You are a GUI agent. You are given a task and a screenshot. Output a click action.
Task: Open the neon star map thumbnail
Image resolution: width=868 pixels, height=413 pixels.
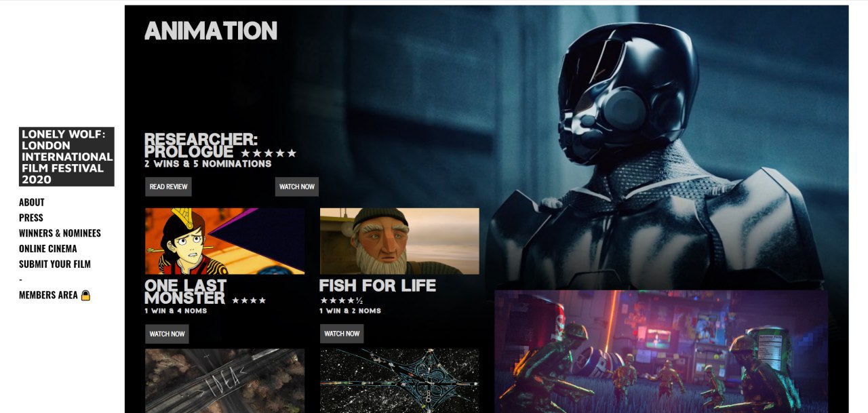(399, 380)
